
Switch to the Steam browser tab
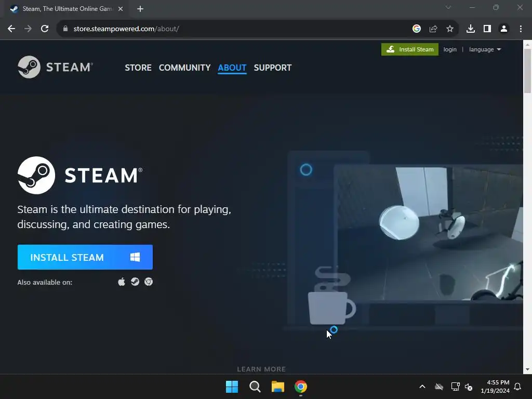coord(66,9)
